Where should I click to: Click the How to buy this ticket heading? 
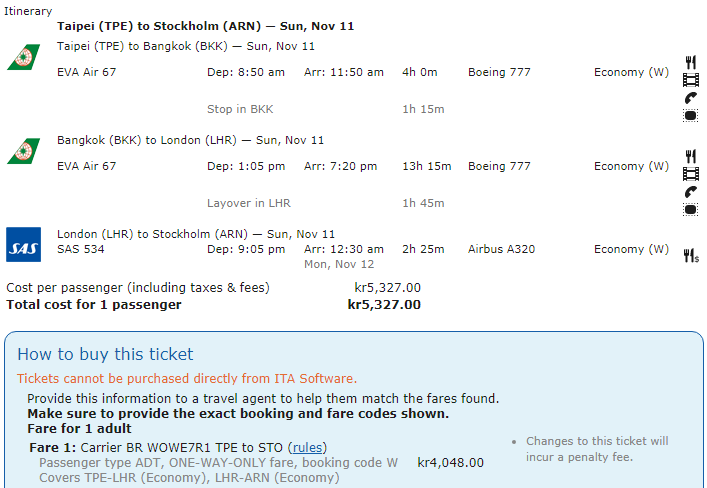tap(105, 354)
